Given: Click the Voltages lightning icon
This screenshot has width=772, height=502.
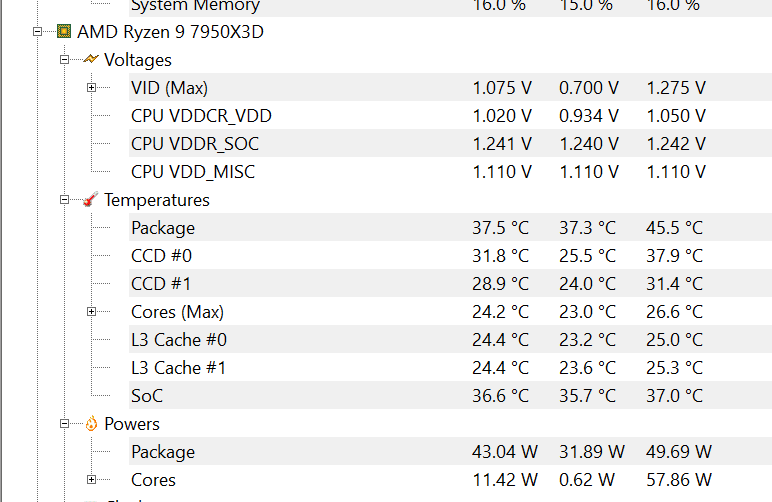Looking at the screenshot, I should coord(91,60).
